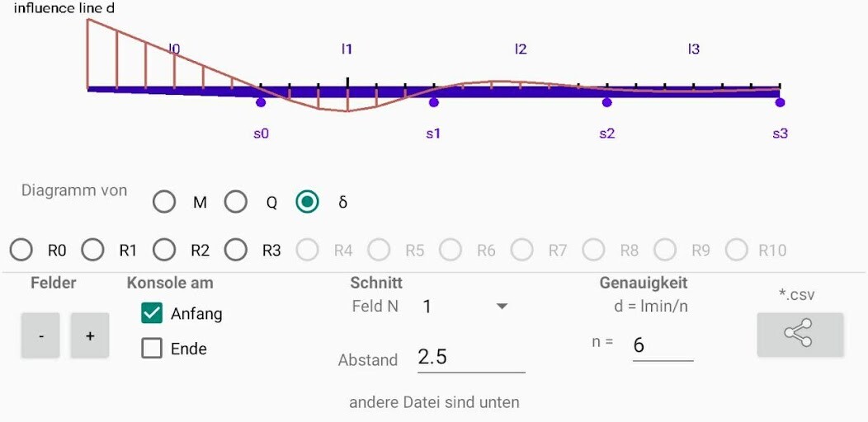Viewport: 868px width, 422px height.
Task: Click the s2 support dot on the beam
Action: pyautogui.click(x=606, y=102)
